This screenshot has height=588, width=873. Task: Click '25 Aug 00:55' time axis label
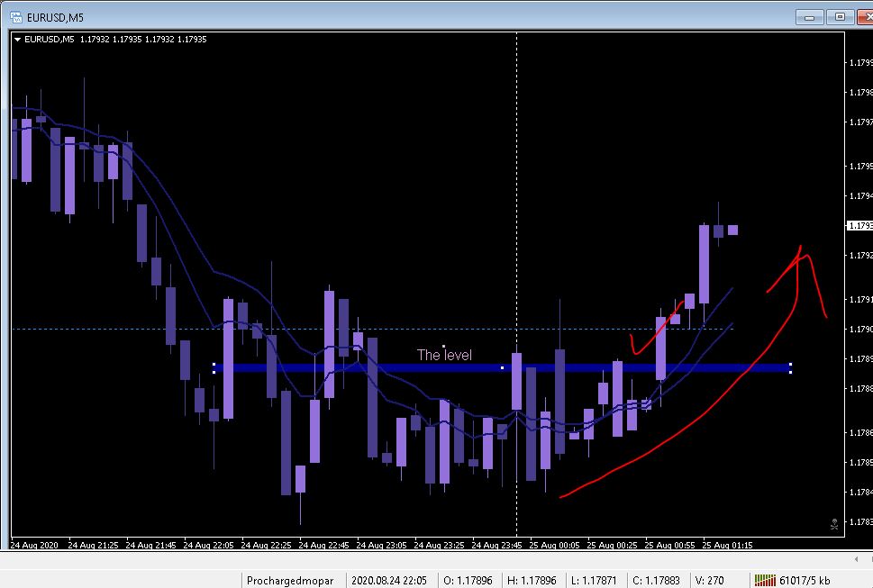[x=669, y=545]
